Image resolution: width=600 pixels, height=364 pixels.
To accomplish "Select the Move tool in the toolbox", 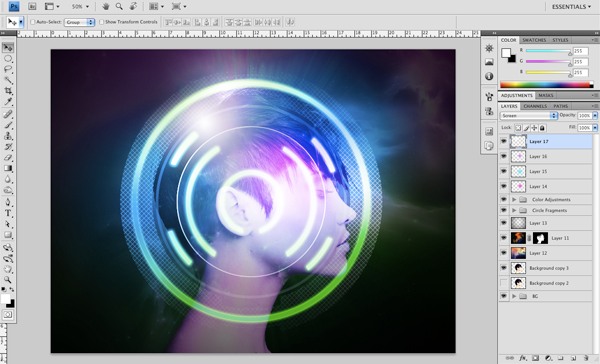I will pyautogui.click(x=8, y=48).
